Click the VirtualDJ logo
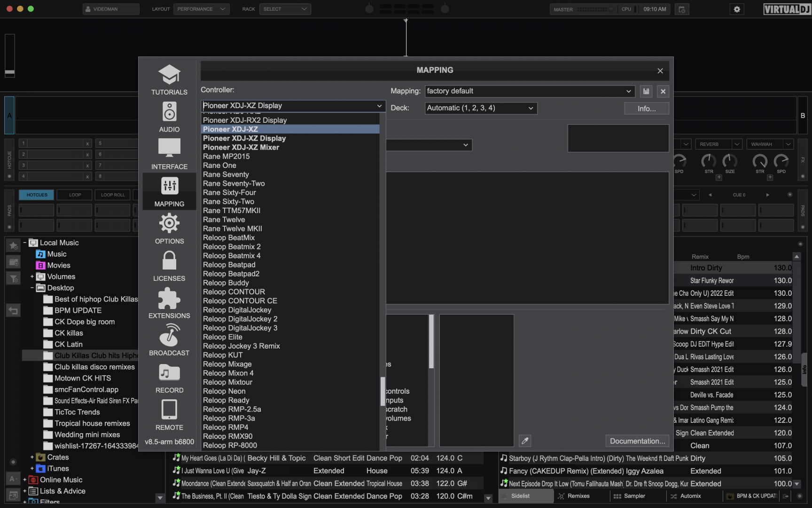Viewport: 812px width, 508px height. coord(786,9)
